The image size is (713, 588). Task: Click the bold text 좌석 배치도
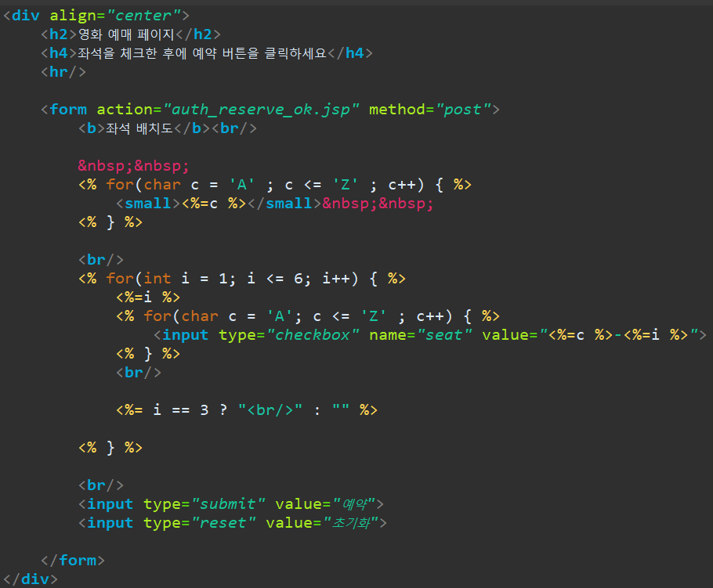click(139, 128)
